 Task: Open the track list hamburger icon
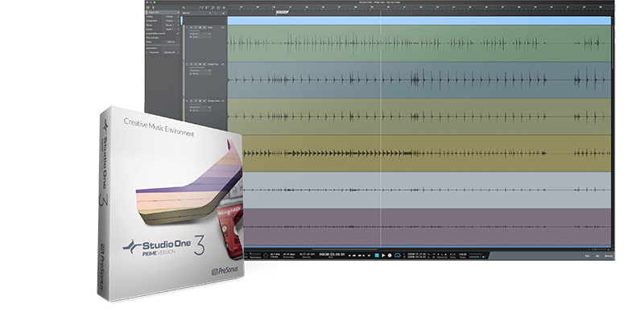coord(148,7)
